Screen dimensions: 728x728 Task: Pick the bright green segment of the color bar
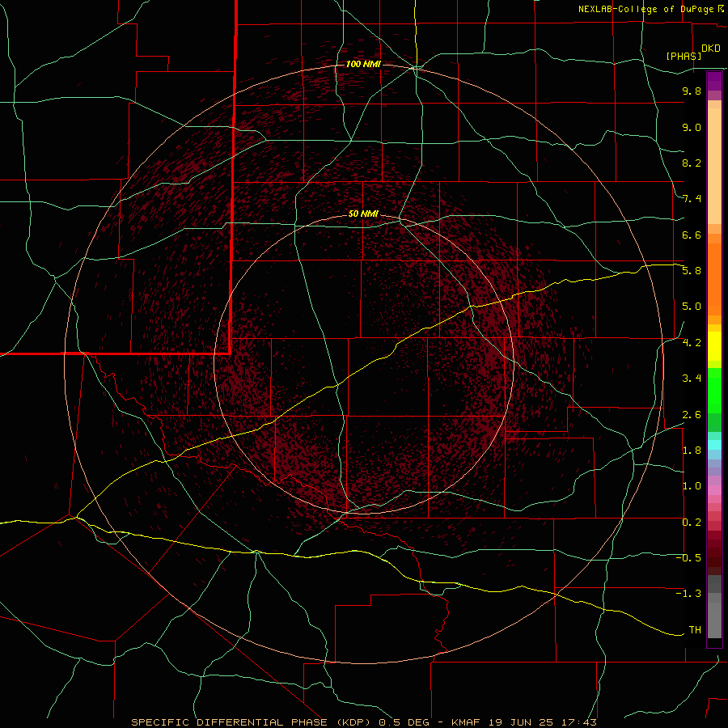[x=714, y=391]
